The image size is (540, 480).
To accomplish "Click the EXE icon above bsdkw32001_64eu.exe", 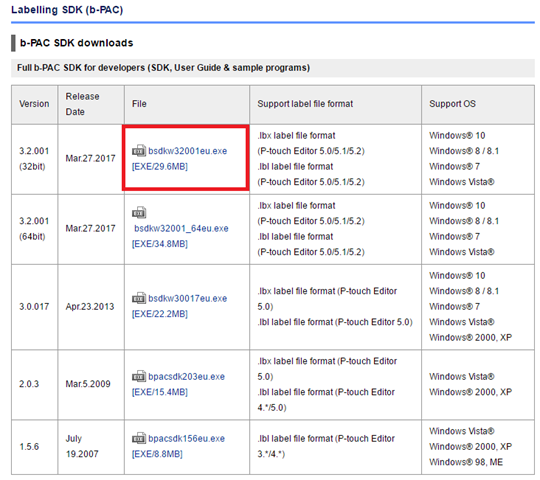I will pyautogui.click(x=139, y=213).
